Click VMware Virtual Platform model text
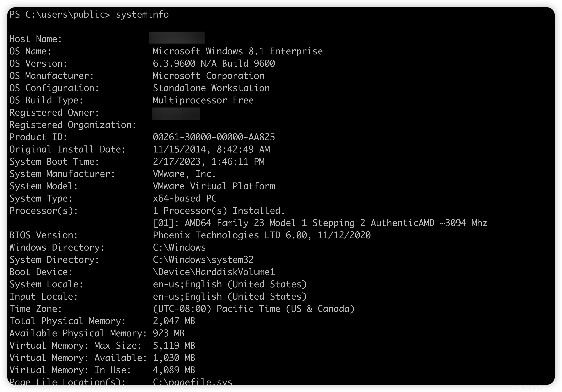This screenshot has width=562, height=392. 214,186
